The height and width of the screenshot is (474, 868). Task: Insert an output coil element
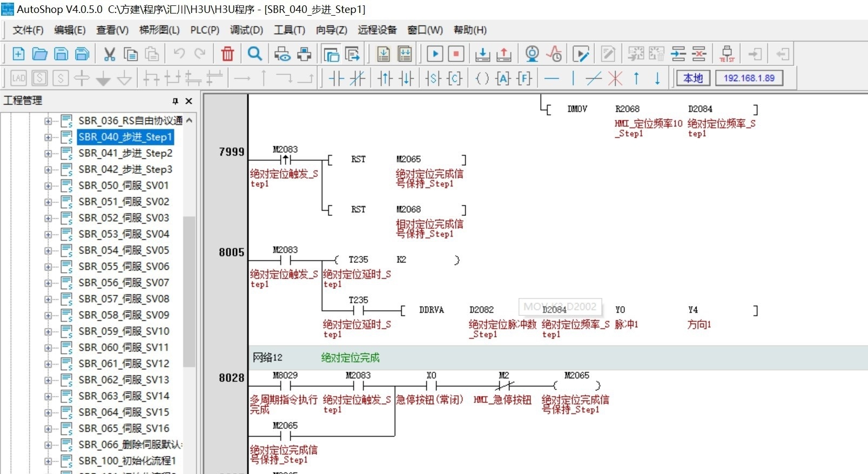[482, 79]
